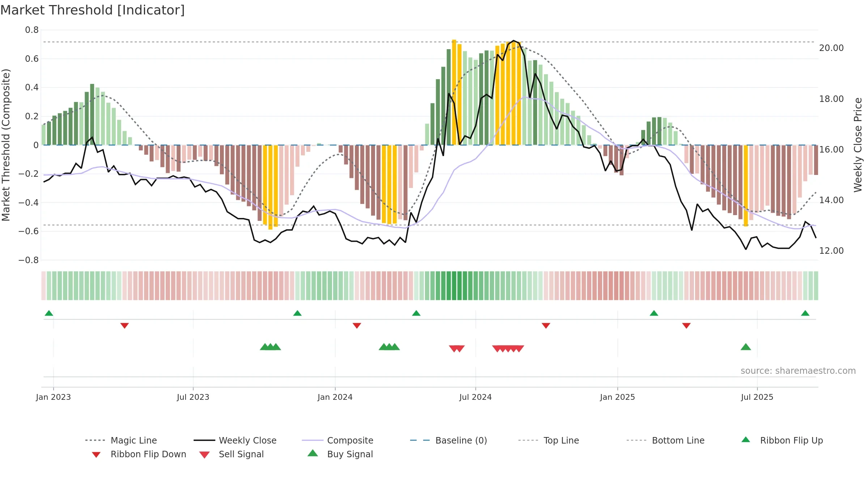The height and width of the screenshot is (488, 868).
Task: Click ribbon flip up marker at January 2023
Action: 49,313
